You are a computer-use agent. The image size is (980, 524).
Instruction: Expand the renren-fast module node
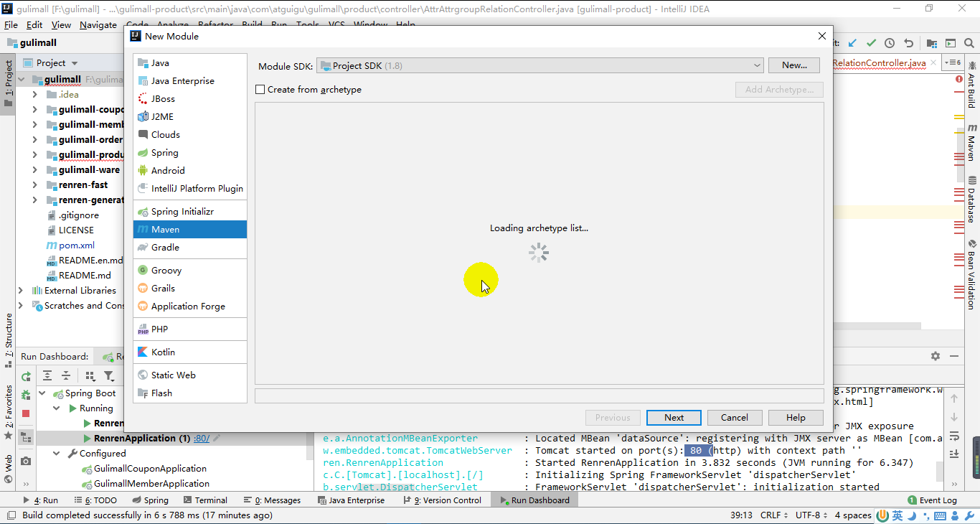click(x=34, y=185)
